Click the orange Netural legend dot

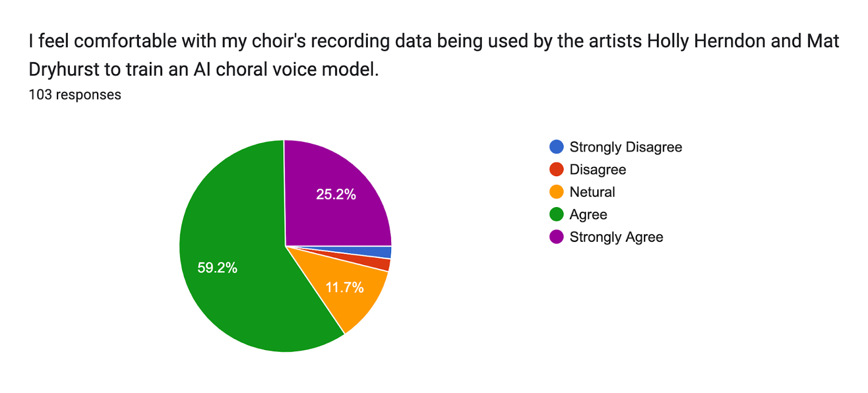pyautogui.click(x=557, y=192)
